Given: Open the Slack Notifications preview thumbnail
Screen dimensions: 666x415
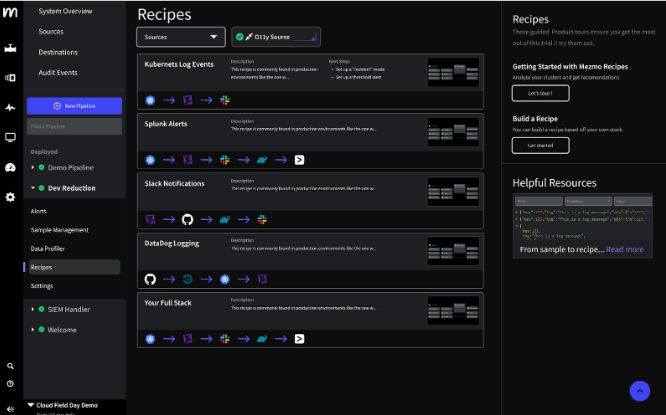Looking at the screenshot, I should (x=453, y=192).
